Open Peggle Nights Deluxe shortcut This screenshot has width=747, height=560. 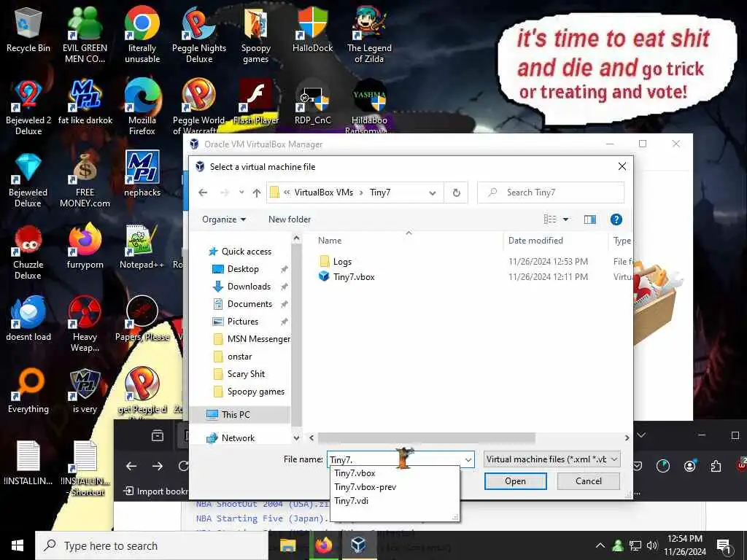[x=199, y=34]
